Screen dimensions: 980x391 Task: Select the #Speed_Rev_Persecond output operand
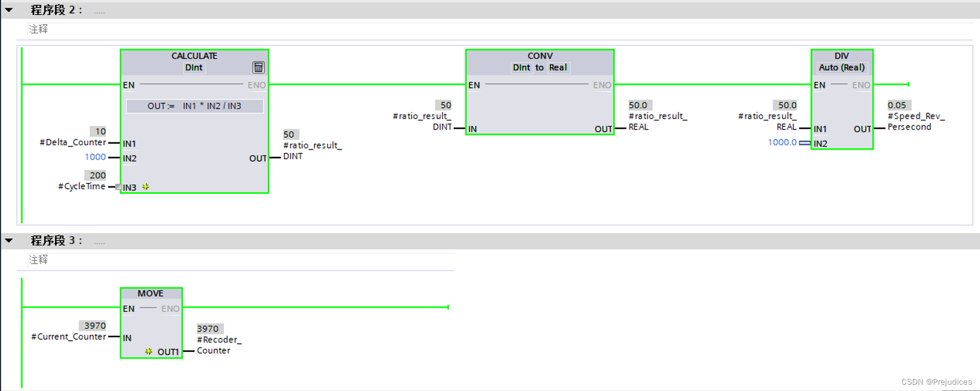[x=916, y=121]
